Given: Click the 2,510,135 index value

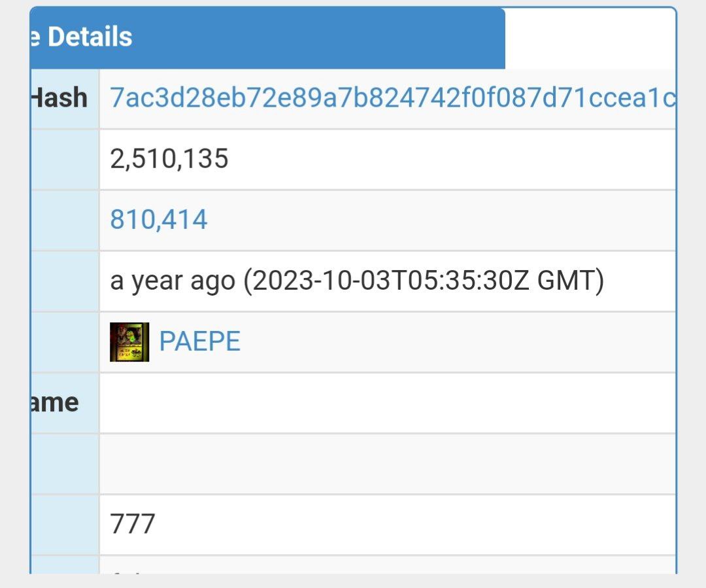Looking at the screenshot, I should coord(169,158).
